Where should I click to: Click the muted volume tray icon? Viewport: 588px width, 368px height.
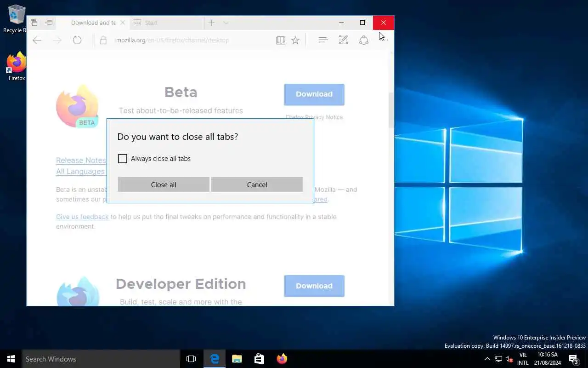point(509,359)
